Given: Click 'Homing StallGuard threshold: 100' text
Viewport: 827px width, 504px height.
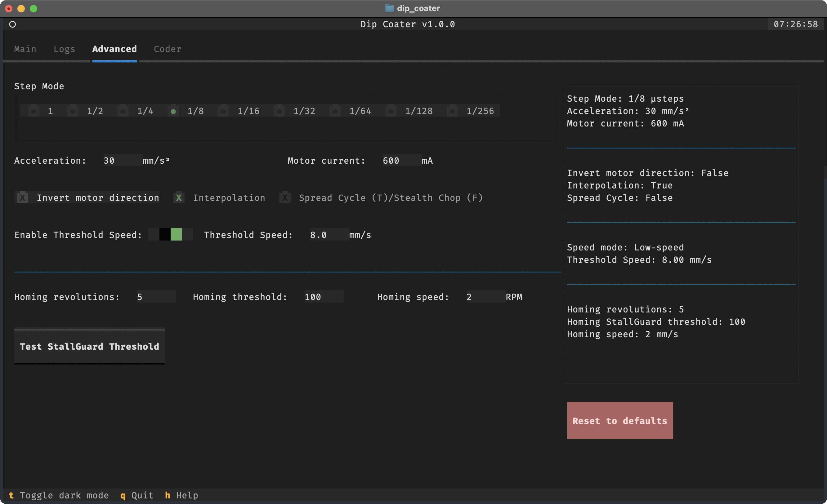Looking at the screenshot, I should click(656, 322).
